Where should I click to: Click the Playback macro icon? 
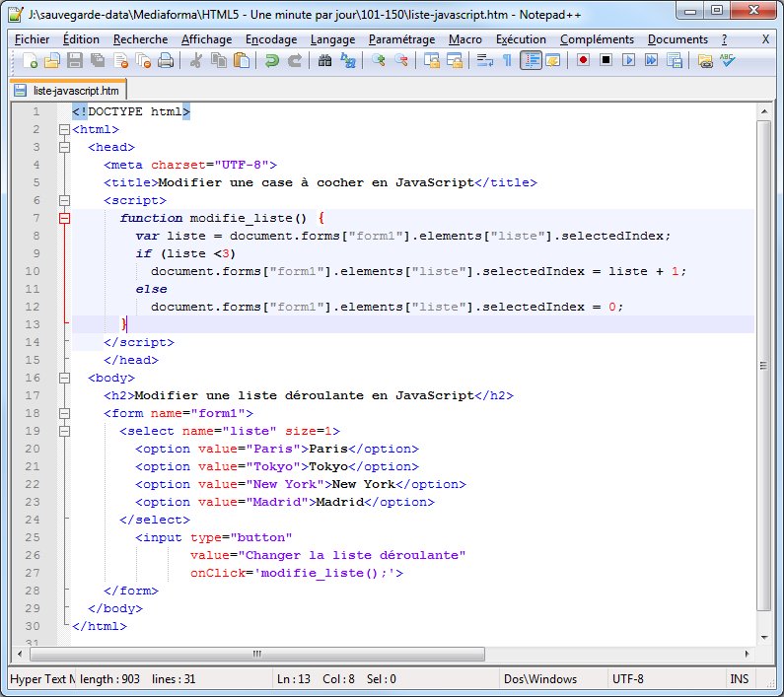628,61
